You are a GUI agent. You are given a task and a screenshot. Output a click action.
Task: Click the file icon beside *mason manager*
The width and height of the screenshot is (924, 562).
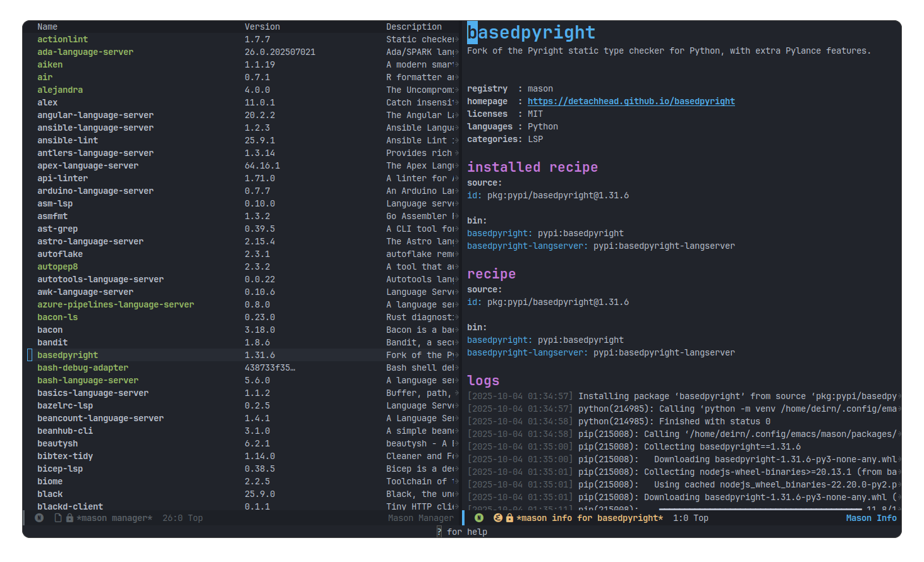[x=58, y=518]
